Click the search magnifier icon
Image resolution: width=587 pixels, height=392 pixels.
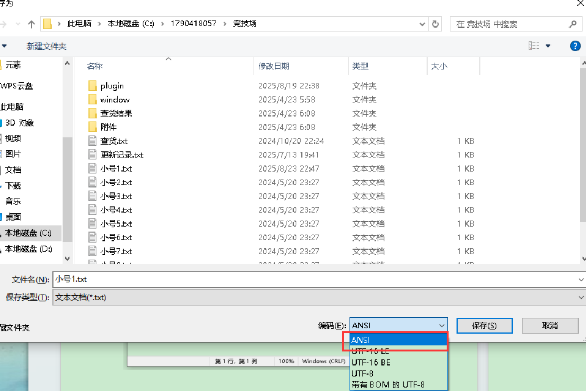point(573,24)
